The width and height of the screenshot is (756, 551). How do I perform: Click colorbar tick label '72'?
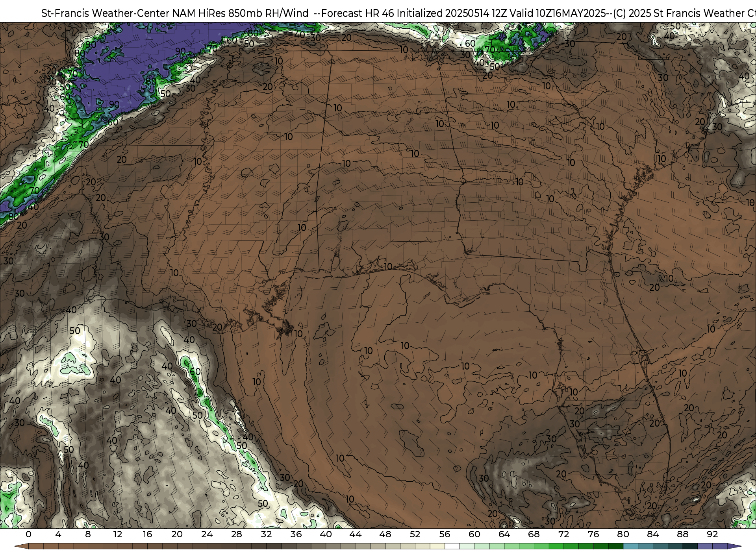coord(564,534)
